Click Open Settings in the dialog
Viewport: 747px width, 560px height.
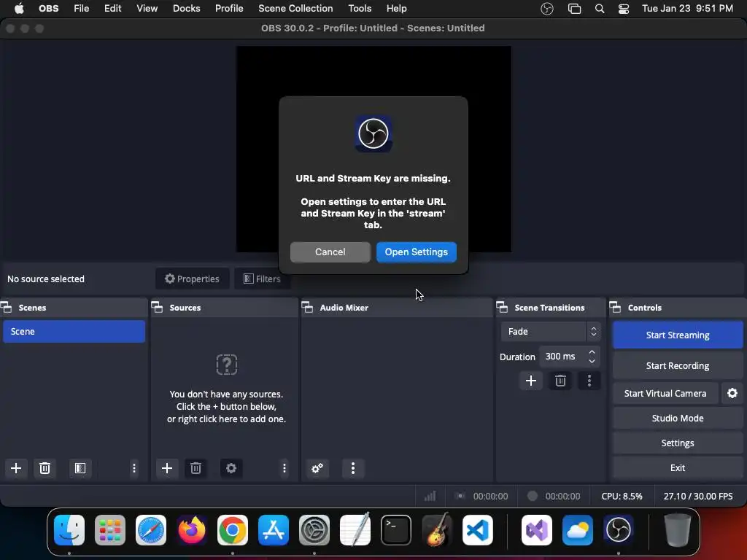(417, 252)
